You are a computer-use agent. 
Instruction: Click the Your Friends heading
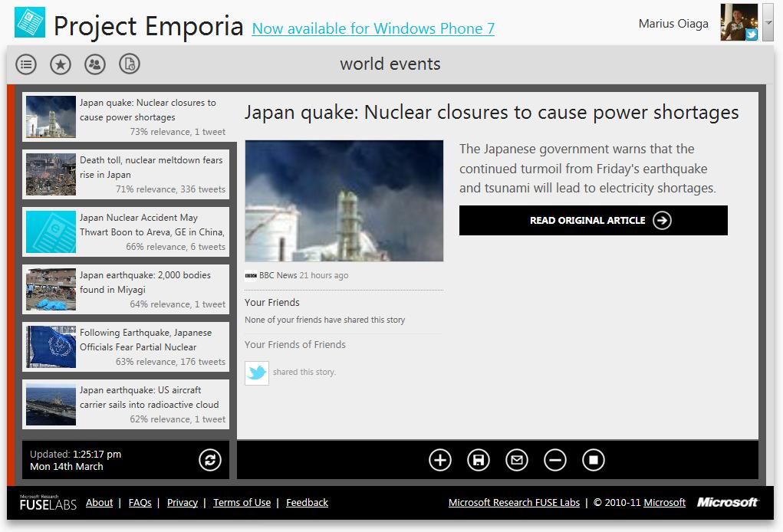(x=272, y=303)
